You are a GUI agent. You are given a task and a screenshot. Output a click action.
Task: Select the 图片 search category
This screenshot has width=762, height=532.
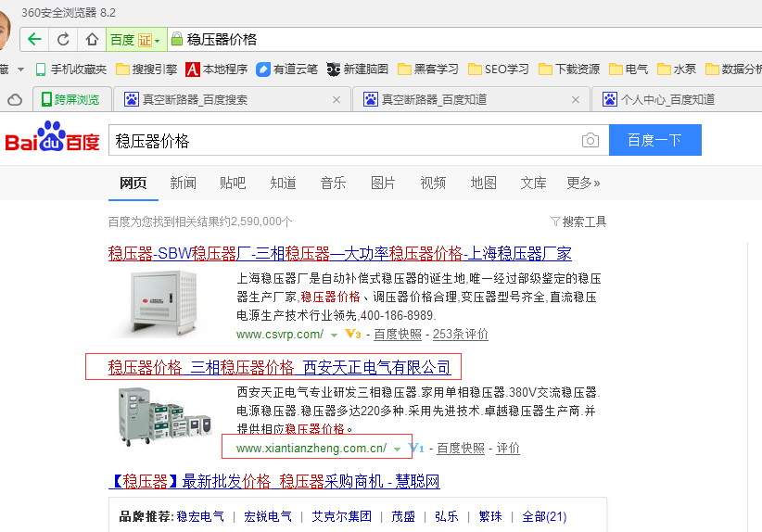(383, 183)
